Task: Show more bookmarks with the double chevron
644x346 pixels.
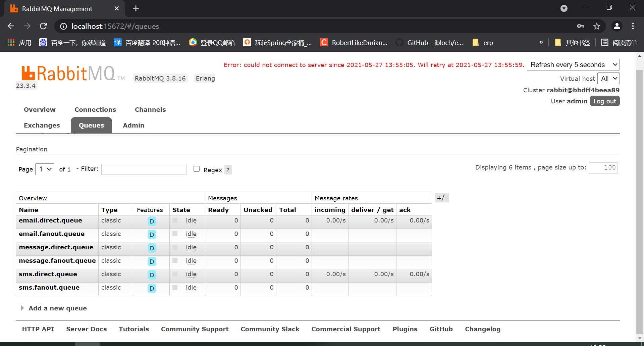Action: coord(541,42)
